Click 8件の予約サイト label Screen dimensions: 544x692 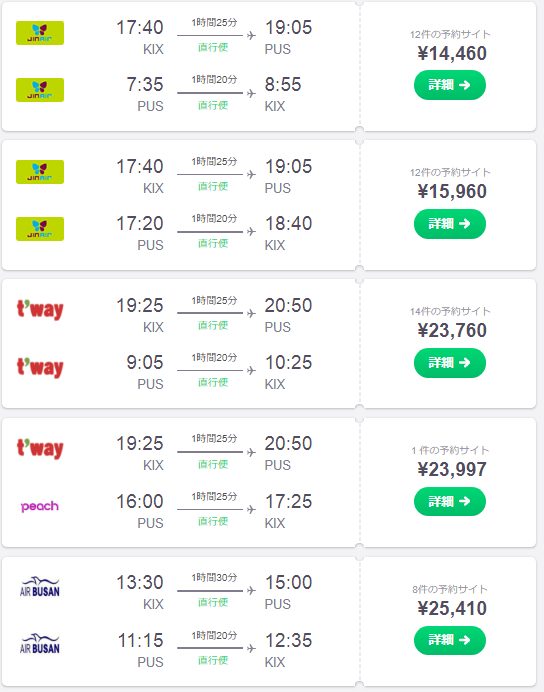click(x=450, y=589)
